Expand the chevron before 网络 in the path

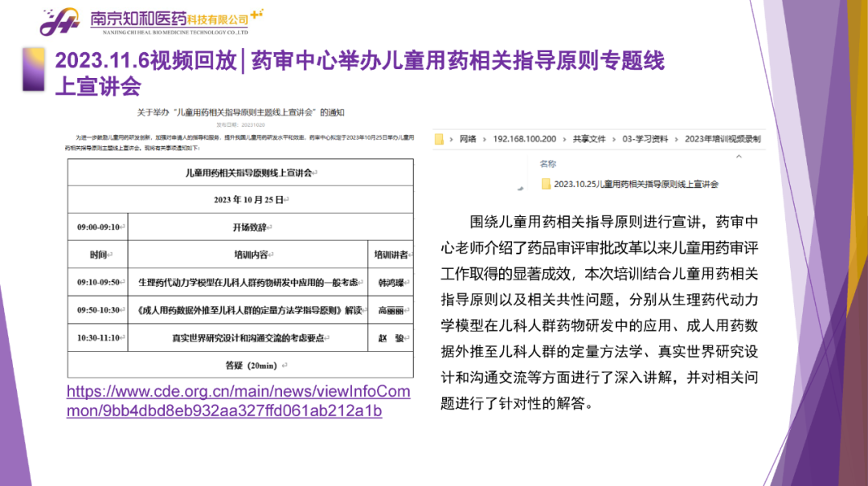pos(452,139)
